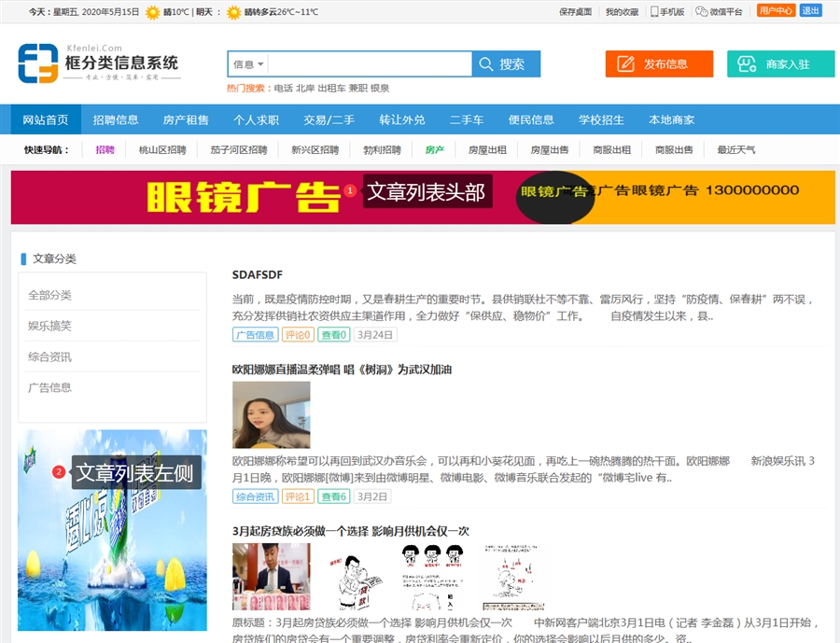This screenshot has height=643, width=840.
Task: Click inside the search text field
Action: [x=369, y=64]
